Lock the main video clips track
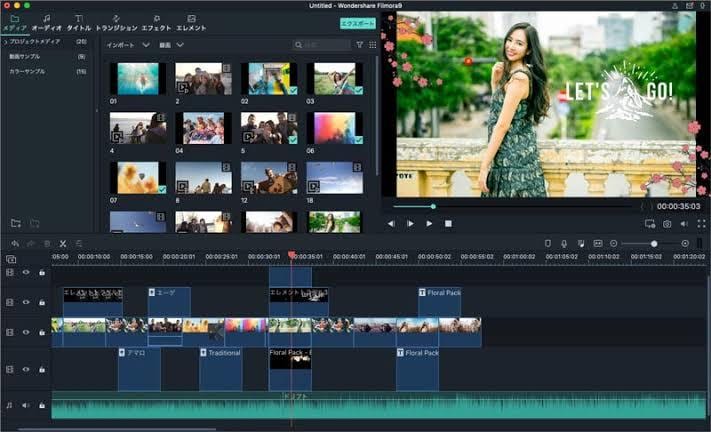The width and height of the screenshot is (711, 432). pyautogui.click(x=42, y=332)
